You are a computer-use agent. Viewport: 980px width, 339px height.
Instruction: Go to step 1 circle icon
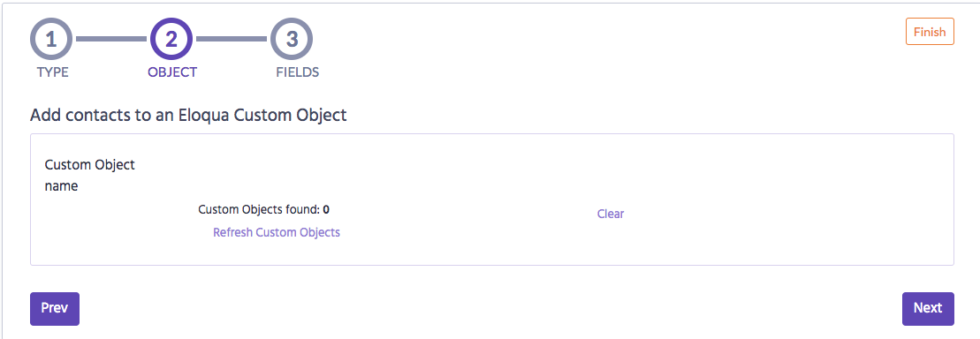pos(51,40)
